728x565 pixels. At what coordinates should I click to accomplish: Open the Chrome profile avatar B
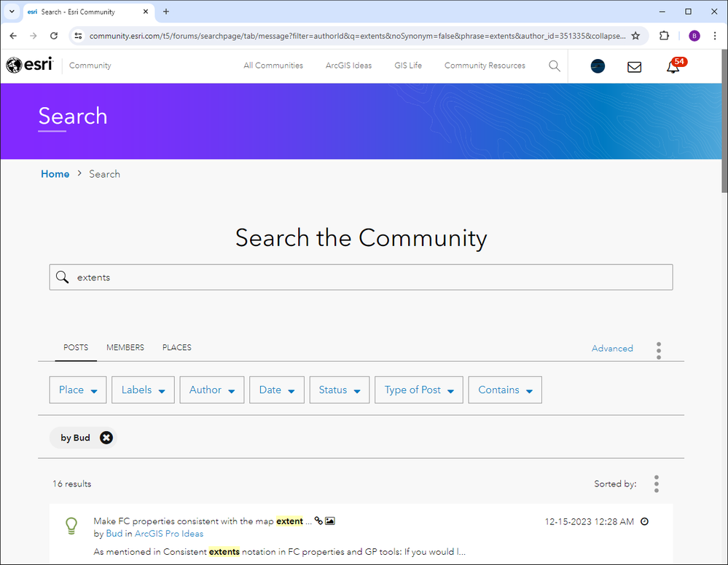694,36
